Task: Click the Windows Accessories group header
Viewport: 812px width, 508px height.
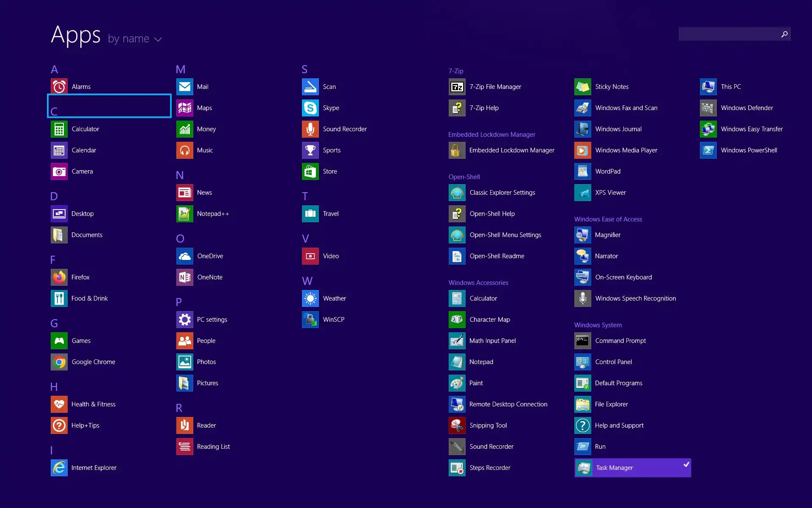Action: pos(478,283)
